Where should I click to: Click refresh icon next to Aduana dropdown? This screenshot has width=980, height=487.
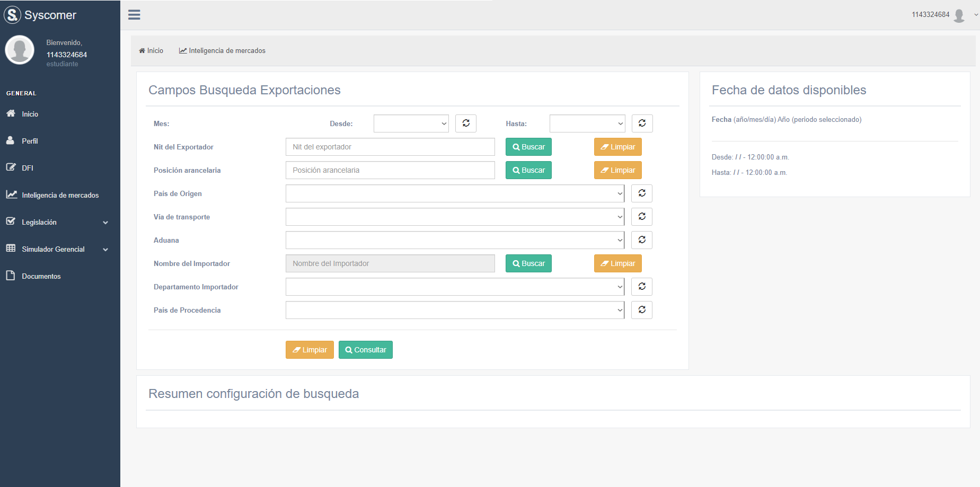(x=641, y=240)
